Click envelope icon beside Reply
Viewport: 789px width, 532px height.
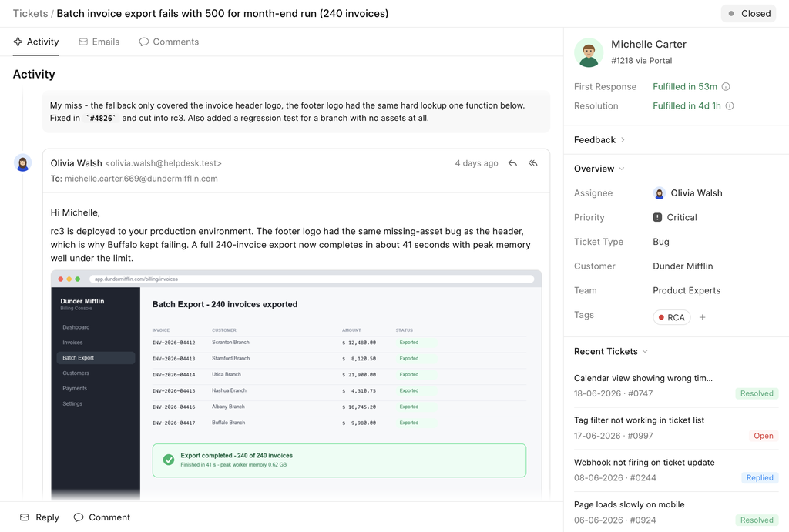pyautogui.click(x=24, y=517)
